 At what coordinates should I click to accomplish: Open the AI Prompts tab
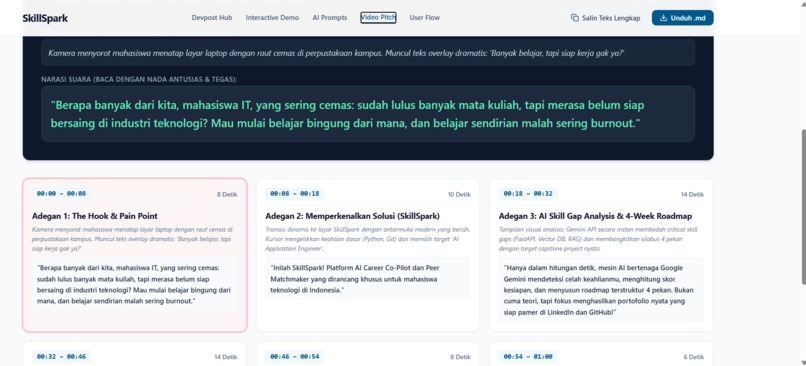(329, 17)
